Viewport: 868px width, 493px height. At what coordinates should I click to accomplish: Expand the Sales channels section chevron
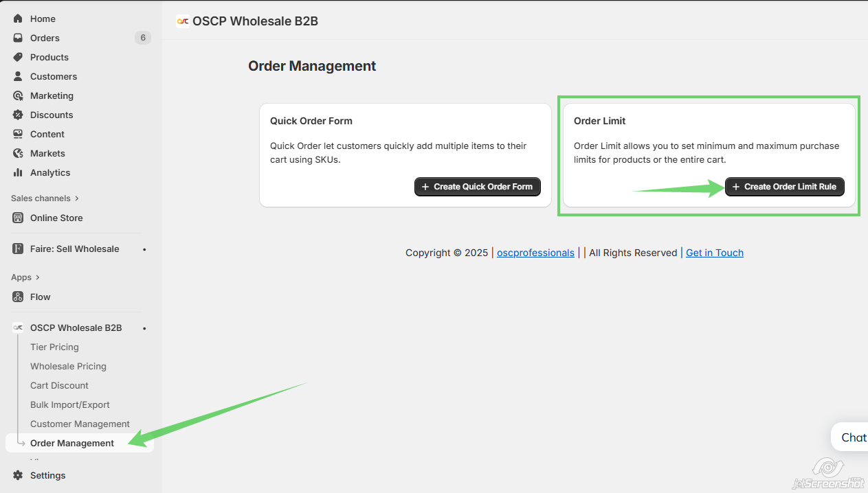click(x=76, y=198)
